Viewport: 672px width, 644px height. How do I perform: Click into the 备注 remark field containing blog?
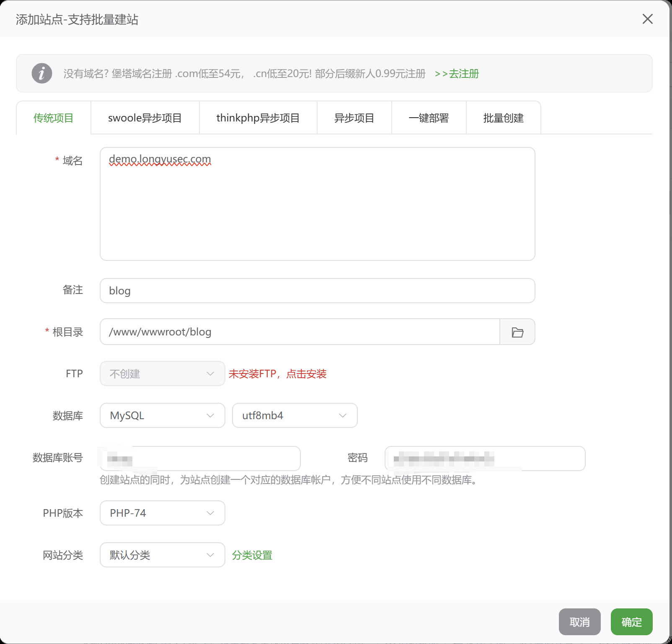click(317, 291)
